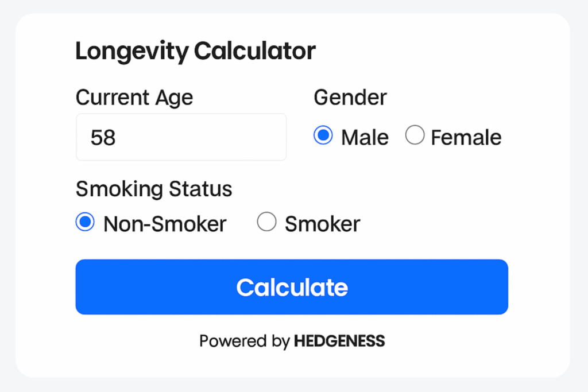Focus the Current Age input field
The width and height of the screenshot is (588, 392).
click(x=181, y=137)
